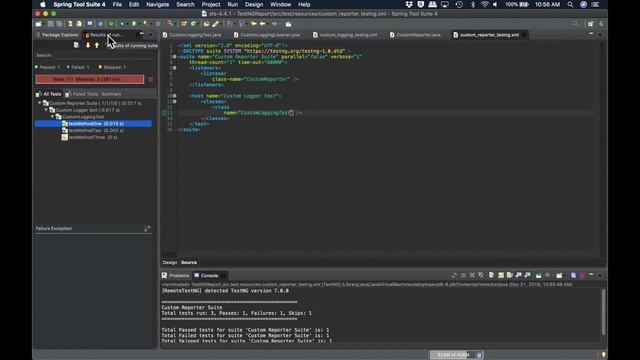
Task: Open the Project menu
Action: tap(211, 4)
